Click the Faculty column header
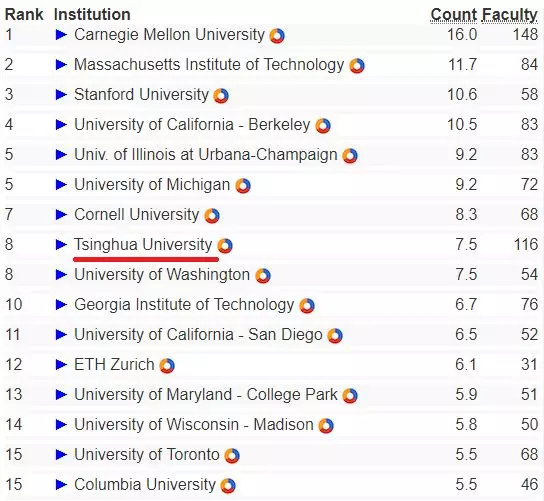 click(510, 15)
